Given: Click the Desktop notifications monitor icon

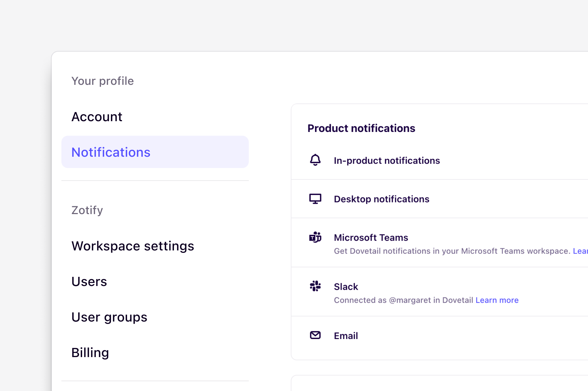Looking at the screenshot, I should point(315,199).
